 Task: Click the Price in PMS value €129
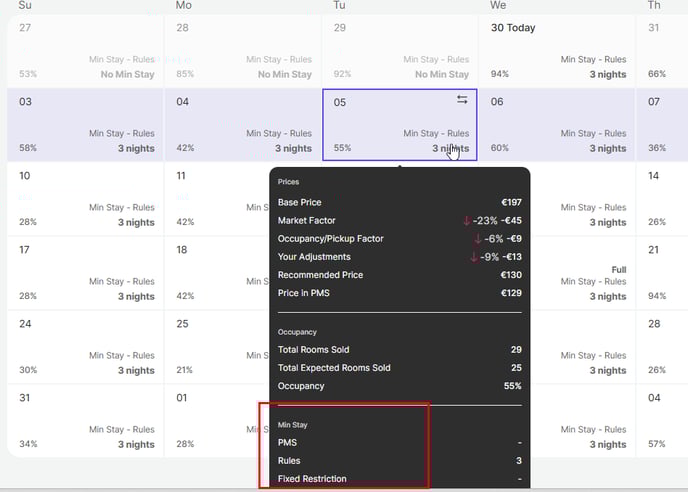(511, 293)
